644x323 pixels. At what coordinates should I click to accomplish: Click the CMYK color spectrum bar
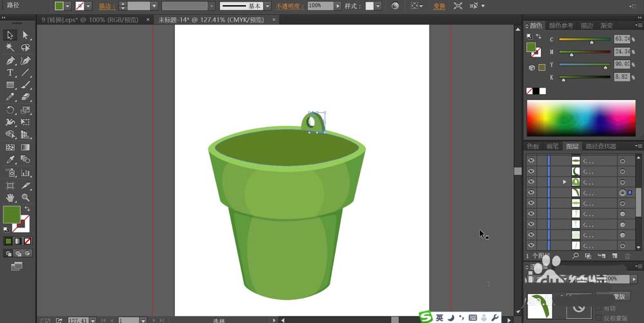[x=581, y=117]
